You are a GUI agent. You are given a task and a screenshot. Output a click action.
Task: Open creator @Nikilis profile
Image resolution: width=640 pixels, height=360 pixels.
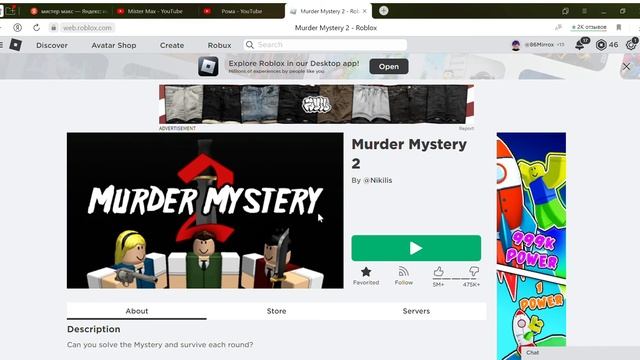378,180
